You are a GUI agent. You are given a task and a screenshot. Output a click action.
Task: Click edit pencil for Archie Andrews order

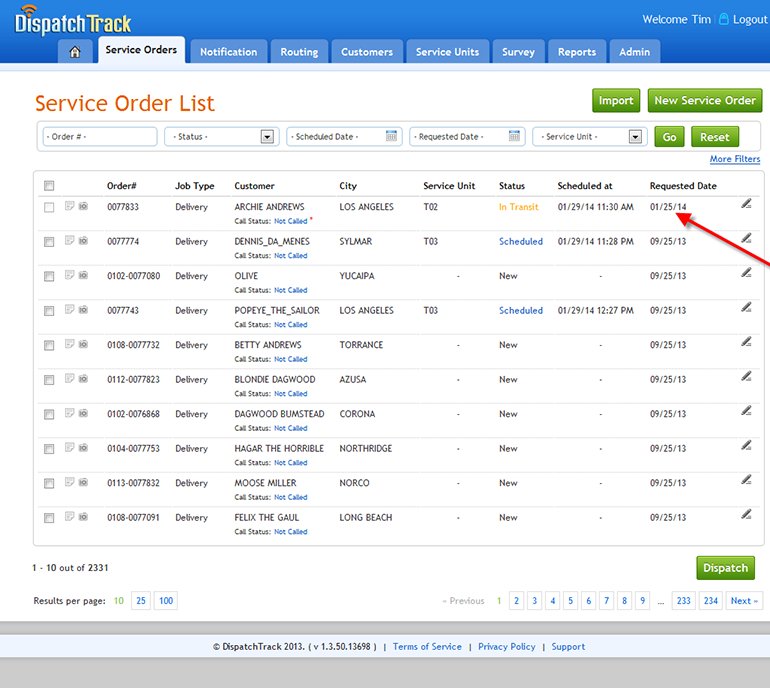point(746,204)
